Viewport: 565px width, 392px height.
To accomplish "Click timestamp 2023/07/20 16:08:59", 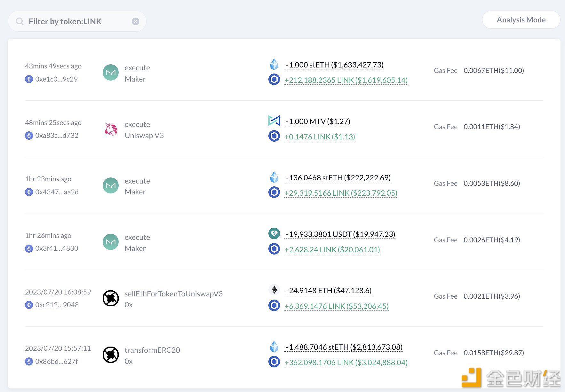I will click(x=58, y=292).
